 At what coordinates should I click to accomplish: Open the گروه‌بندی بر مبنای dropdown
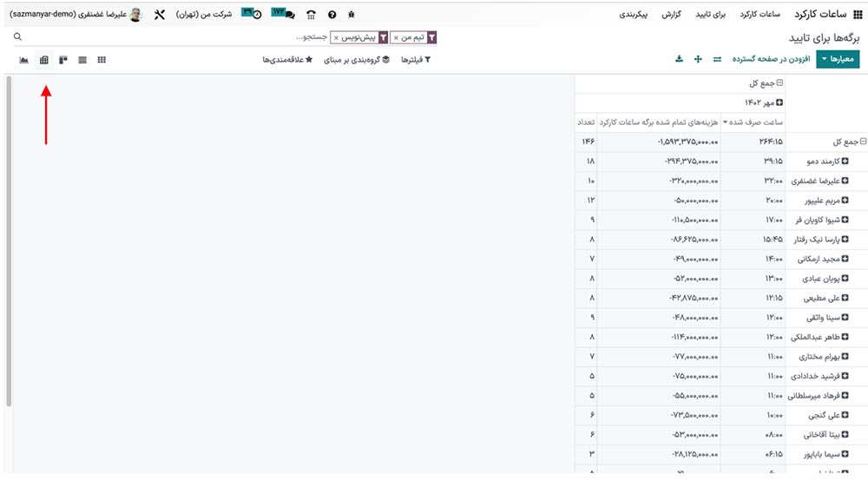(356, 60)
